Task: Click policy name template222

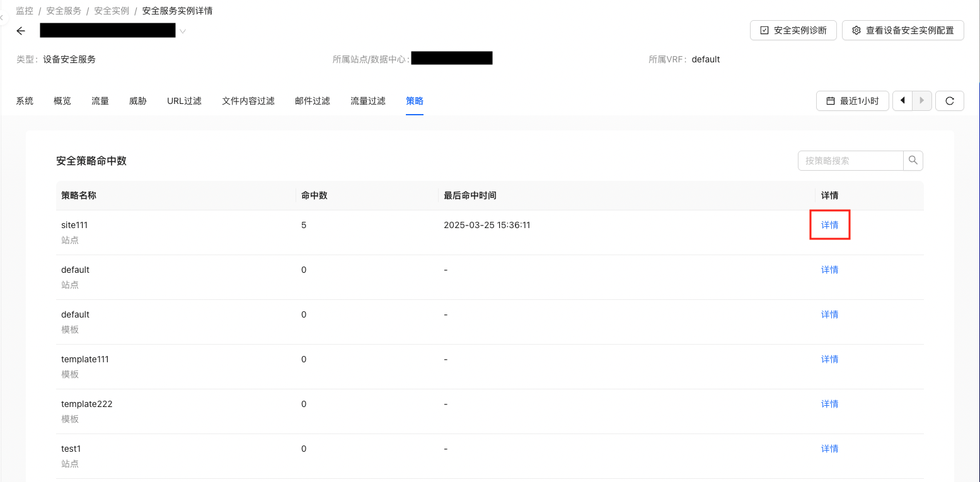Action: point(87,404)
